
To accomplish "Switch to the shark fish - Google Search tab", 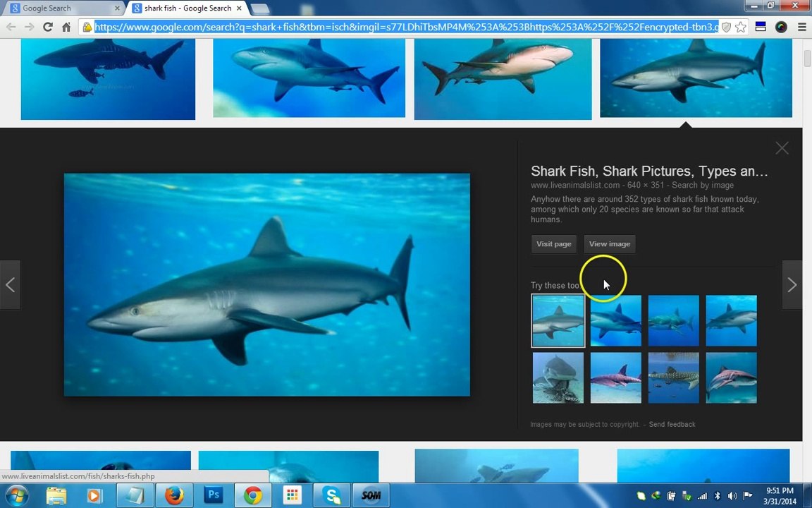I will [187, 8].
